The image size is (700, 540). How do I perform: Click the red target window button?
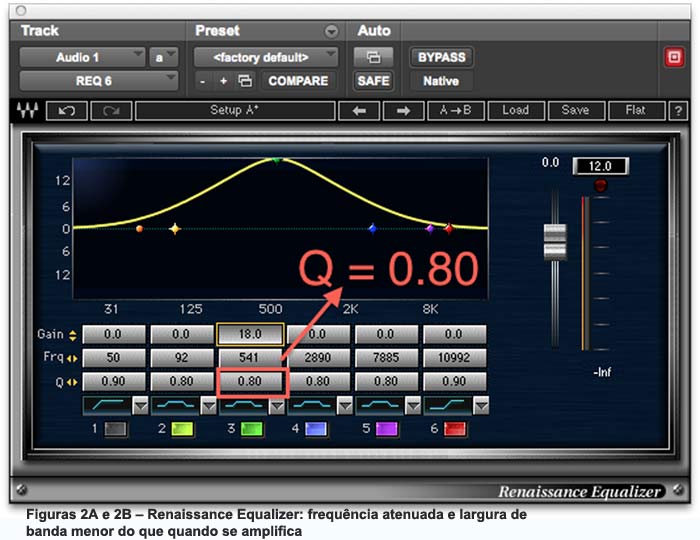(x=674, y=57)
